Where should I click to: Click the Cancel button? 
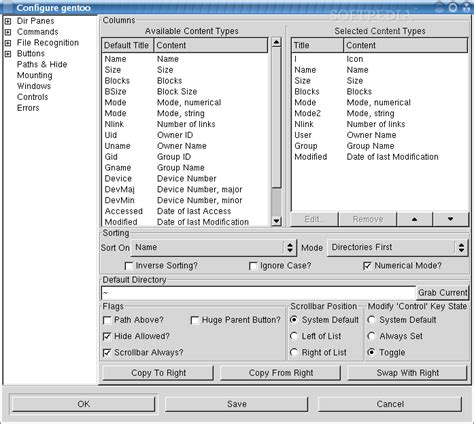click(x=390, y=404)
